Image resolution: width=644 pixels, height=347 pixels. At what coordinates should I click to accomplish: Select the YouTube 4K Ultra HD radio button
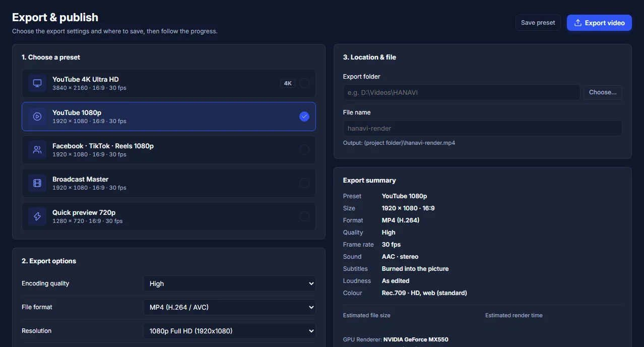point(304,83)
